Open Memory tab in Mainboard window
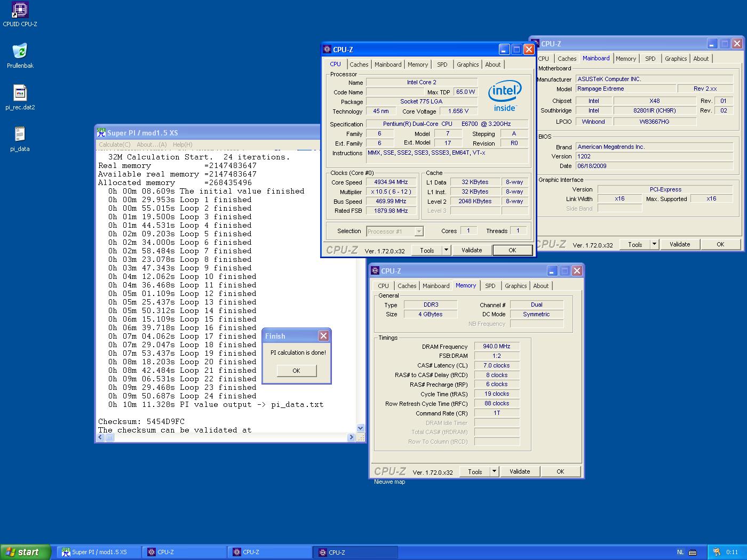The height and width of the screenshot is (560, 747). point(626,59)
